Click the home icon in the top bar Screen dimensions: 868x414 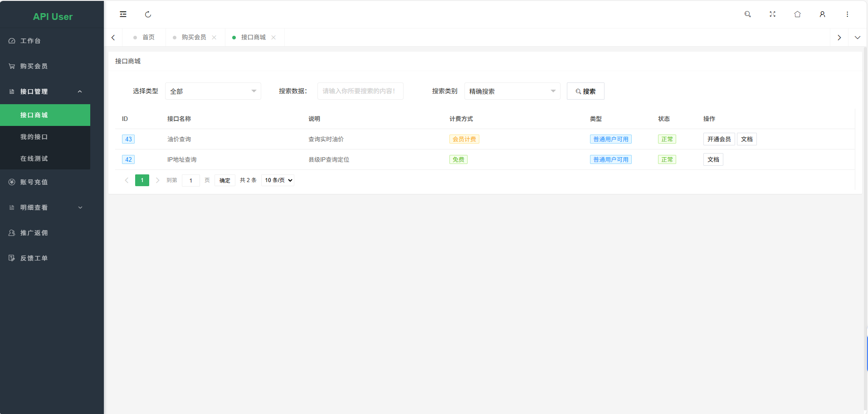point(798,14)
